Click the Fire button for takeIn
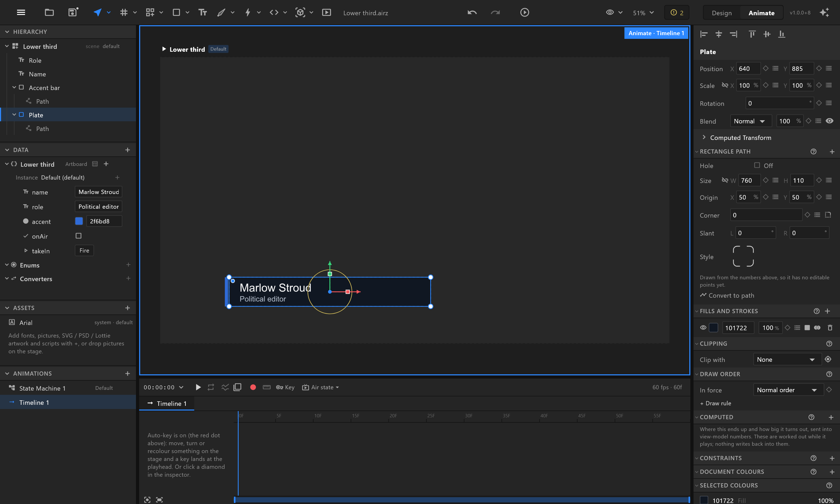The image size is (840, 504). coord(84,250)
